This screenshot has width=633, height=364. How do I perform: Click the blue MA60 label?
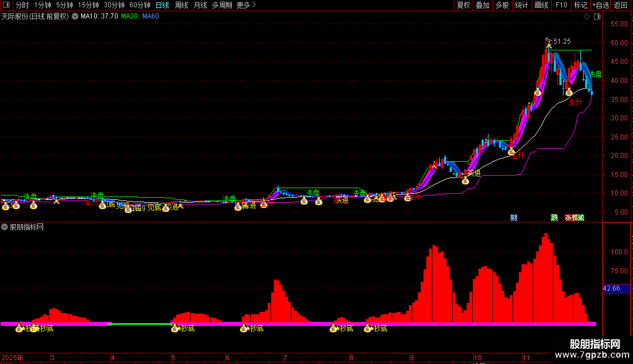(151, 16)
